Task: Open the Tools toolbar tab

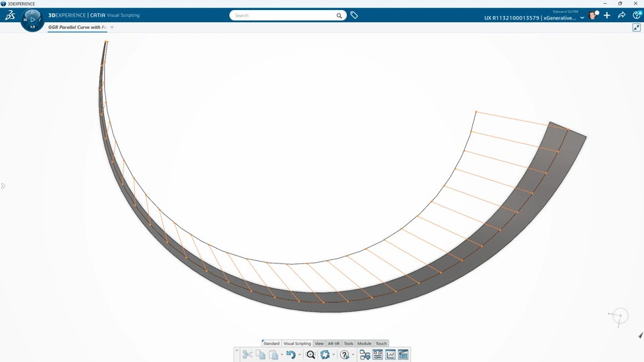Action: pos(349,343)
